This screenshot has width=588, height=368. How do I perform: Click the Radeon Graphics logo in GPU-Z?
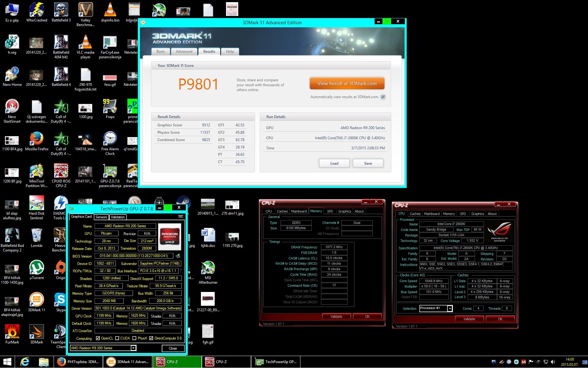pyautogui.click(x=170, y=237)
